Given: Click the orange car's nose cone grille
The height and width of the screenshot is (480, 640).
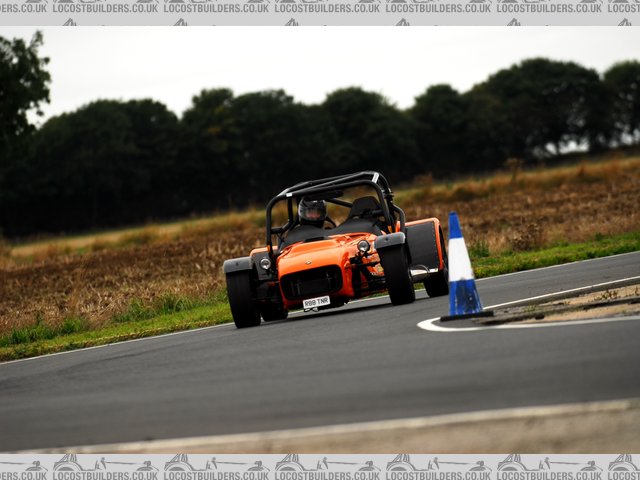Looking at the screenshot, I should point(311,283).
